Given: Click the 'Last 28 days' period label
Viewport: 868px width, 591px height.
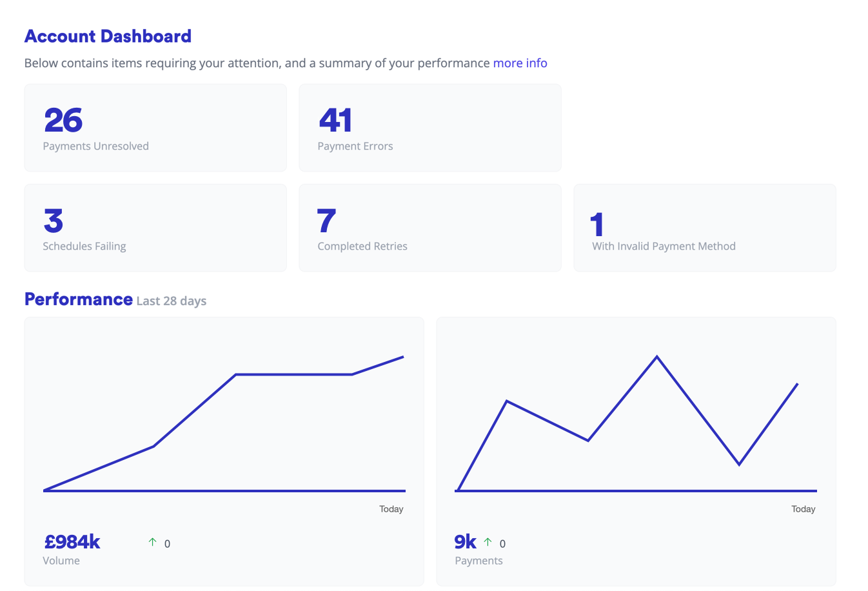Looking at the screenshot, I should tap(172, 301).
